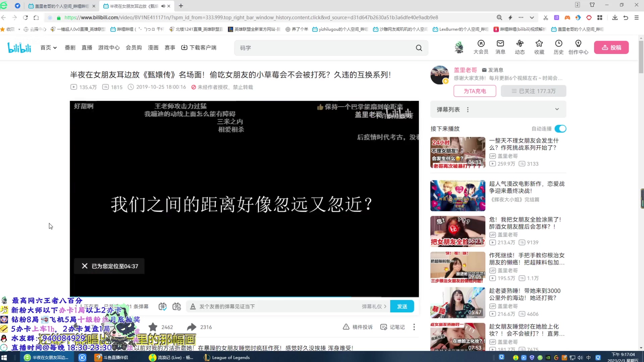
Task: Open 历史 history clock icon
Action: click(x=558, y=47)
